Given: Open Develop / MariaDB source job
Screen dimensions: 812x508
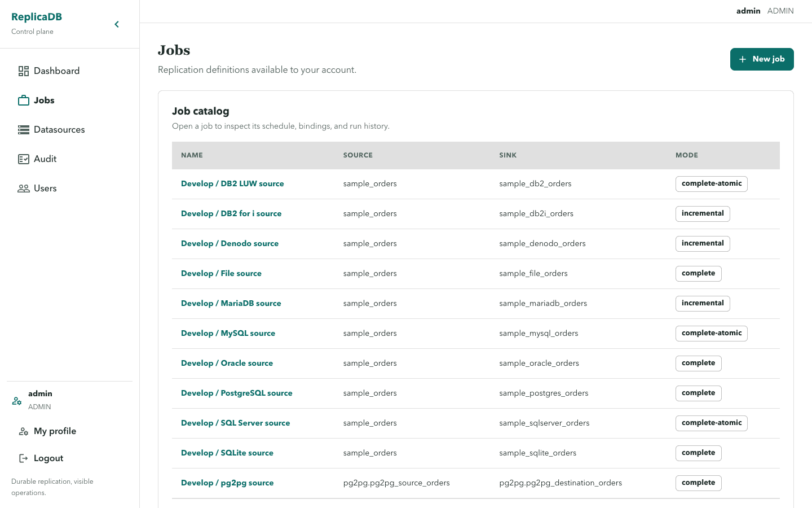Looking at the screenshot, I should pos(231,304).
